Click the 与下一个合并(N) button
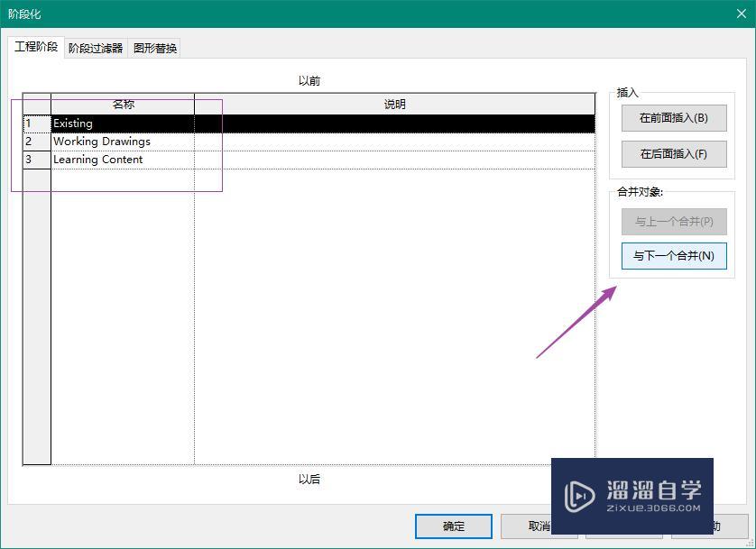 click(x=674, y=256)
